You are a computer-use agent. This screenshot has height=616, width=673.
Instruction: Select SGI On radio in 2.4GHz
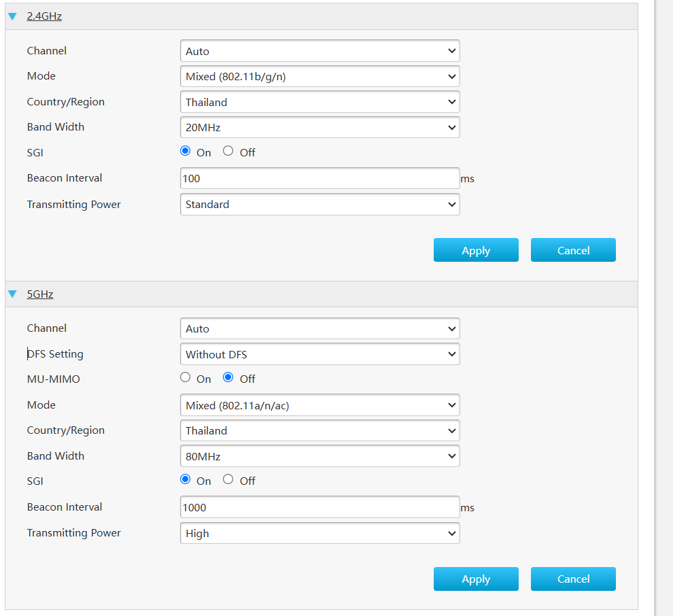[x=186, y=151]
